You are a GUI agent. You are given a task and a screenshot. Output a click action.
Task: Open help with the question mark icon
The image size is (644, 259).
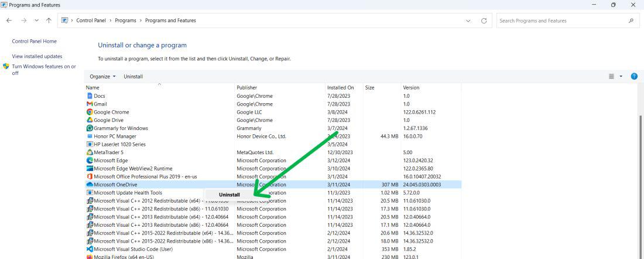(634, 76)
